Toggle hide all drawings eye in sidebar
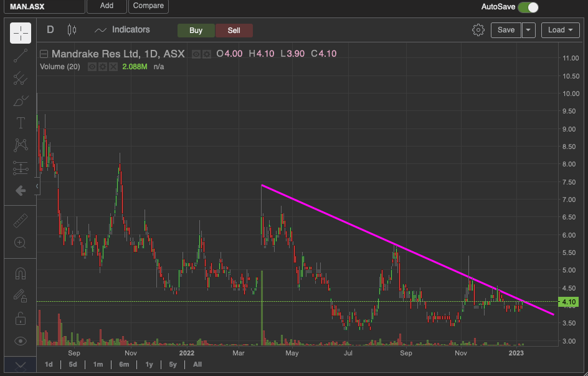This screenshot has height=376, width=588. 21,340
